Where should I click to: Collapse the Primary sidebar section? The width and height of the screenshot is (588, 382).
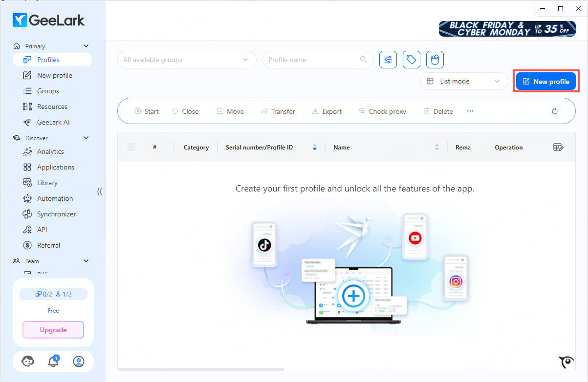pos(86,46)
